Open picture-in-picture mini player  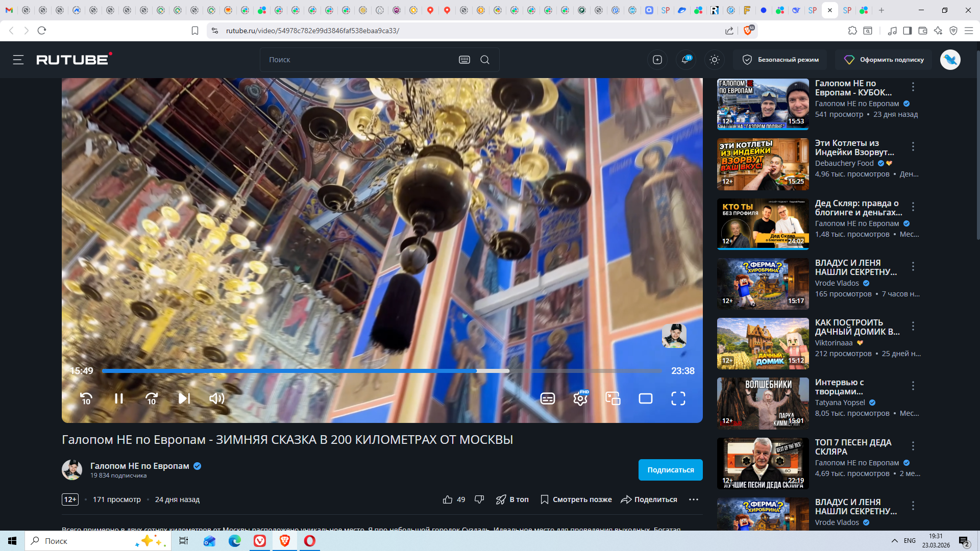(x=612, y=398)
